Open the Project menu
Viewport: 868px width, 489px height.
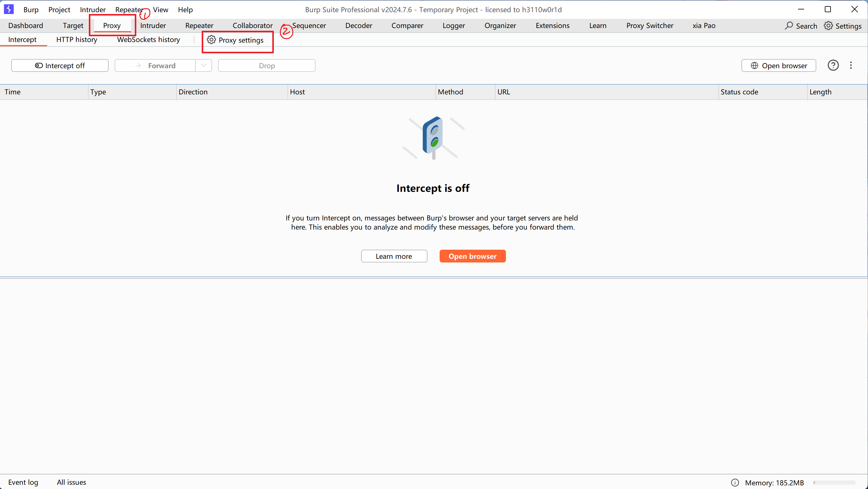(x=59, y=9)
